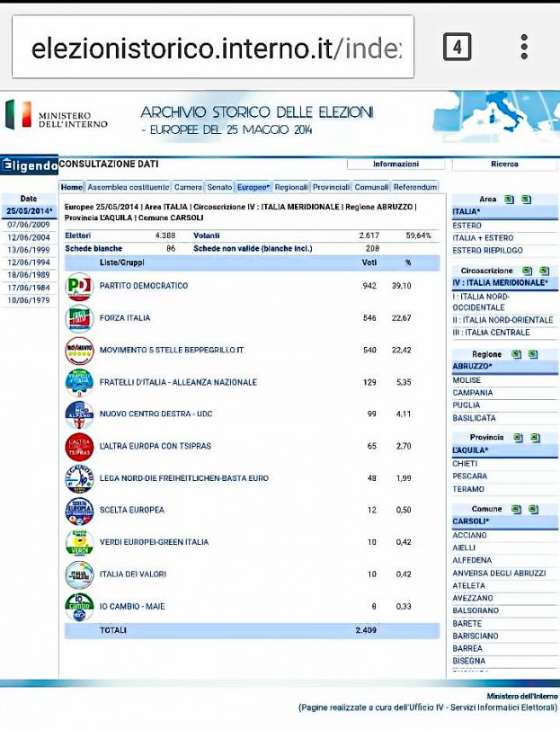This screenshot has width=560, height=730.
Task: Click first export icon next to Provincia
Action: point(518,438)
